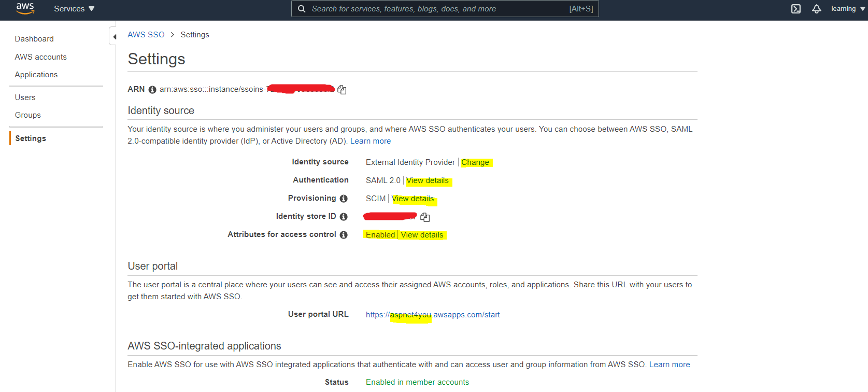Click the ARN value text
The height and width of the screenshot is (392, 868).
[x=247, y=89]
